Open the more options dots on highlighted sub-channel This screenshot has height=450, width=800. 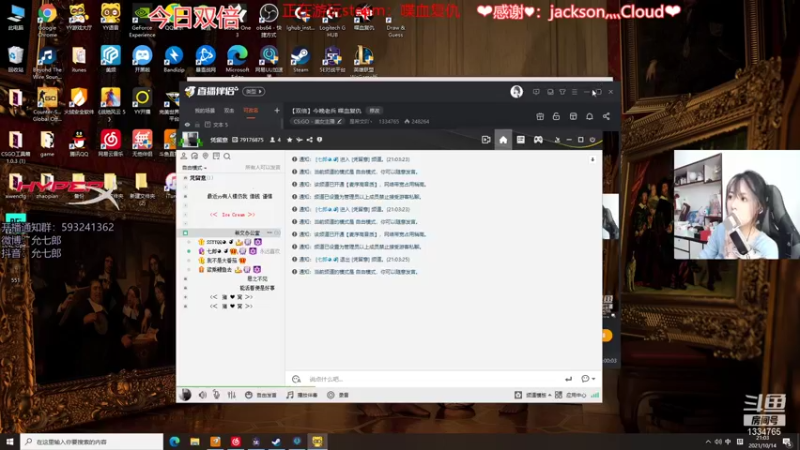269,233
